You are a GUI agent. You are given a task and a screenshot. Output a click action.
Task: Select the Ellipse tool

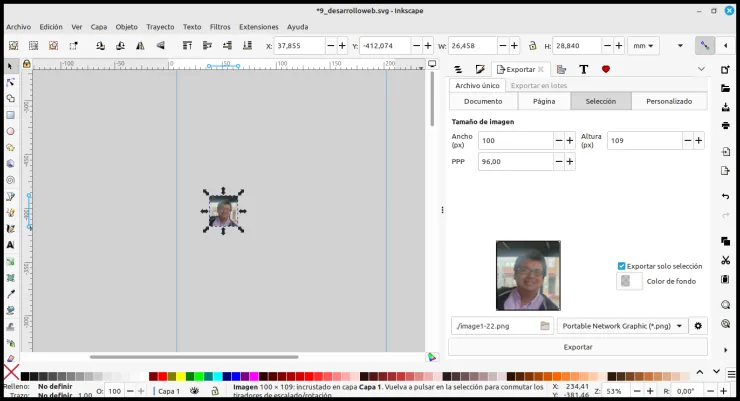[10, 132]
